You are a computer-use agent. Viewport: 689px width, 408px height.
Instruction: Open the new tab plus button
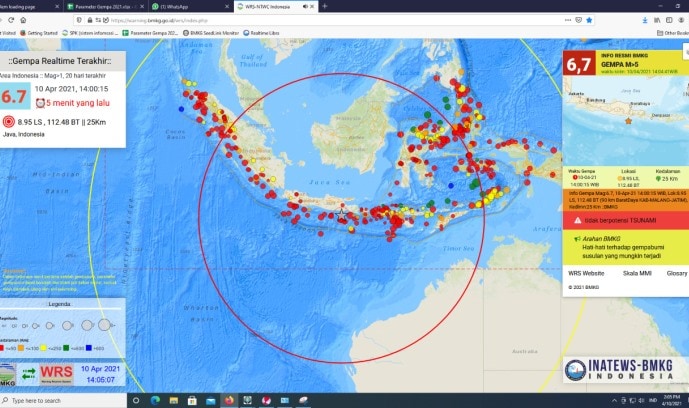click(x=324, y=6)
